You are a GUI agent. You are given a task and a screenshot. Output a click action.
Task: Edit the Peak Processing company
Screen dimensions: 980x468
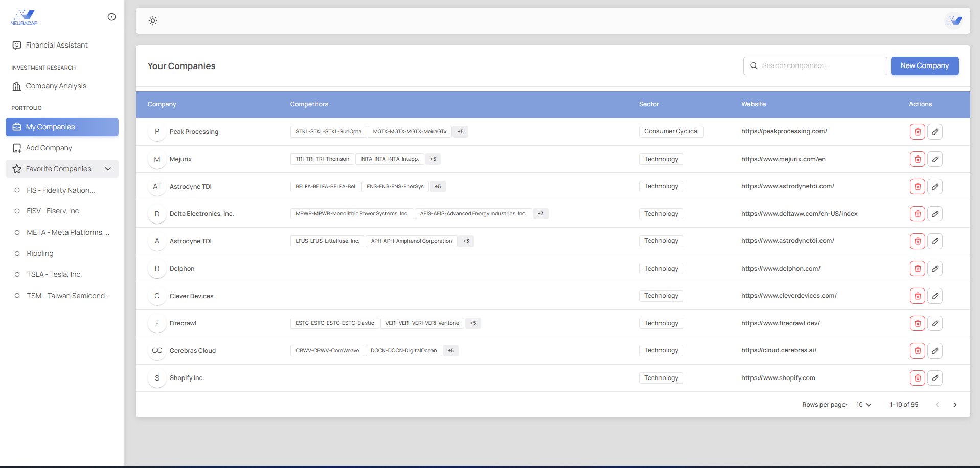click(935, 132)
